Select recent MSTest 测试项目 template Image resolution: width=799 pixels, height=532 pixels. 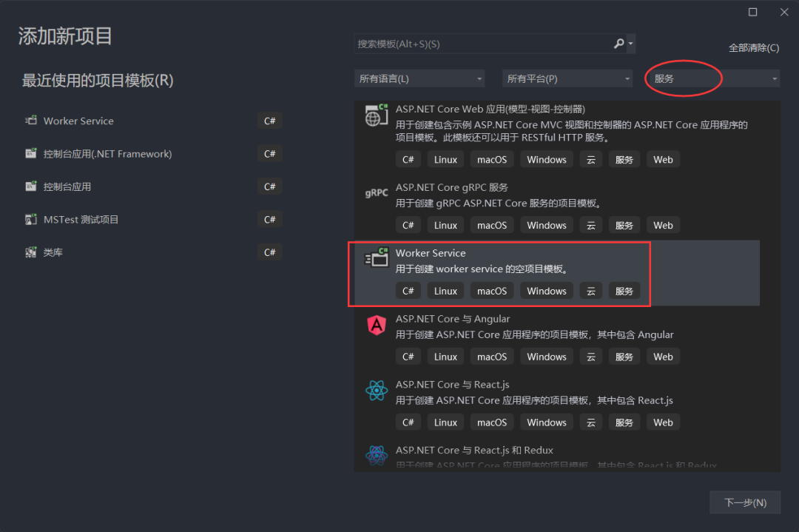pyautogui.click(x=81, y=220)
